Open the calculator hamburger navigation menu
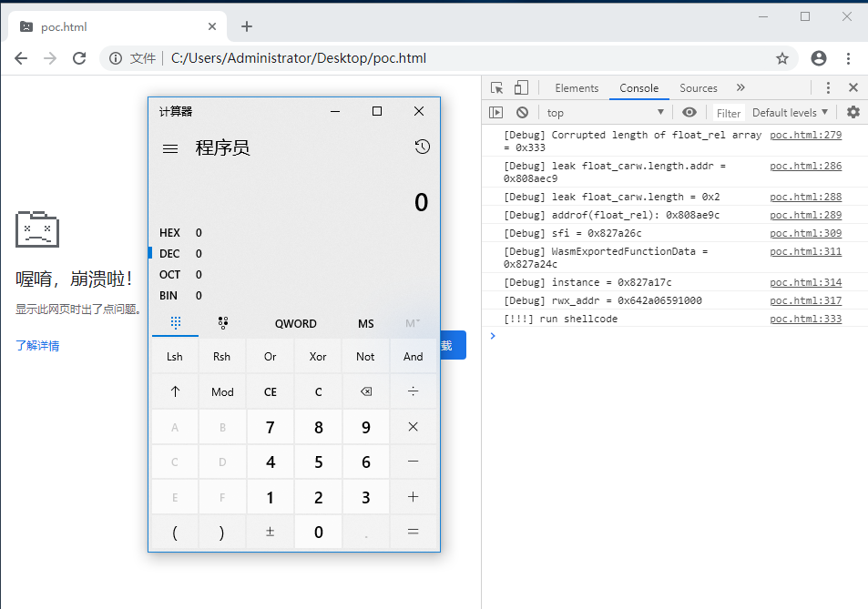The image size is (868, 609). click(x=170, y=148)
